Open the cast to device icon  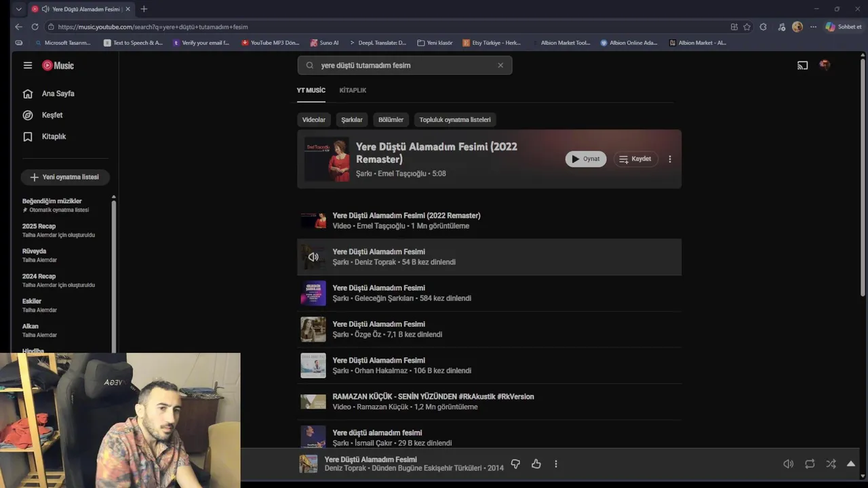pos(802,65)
